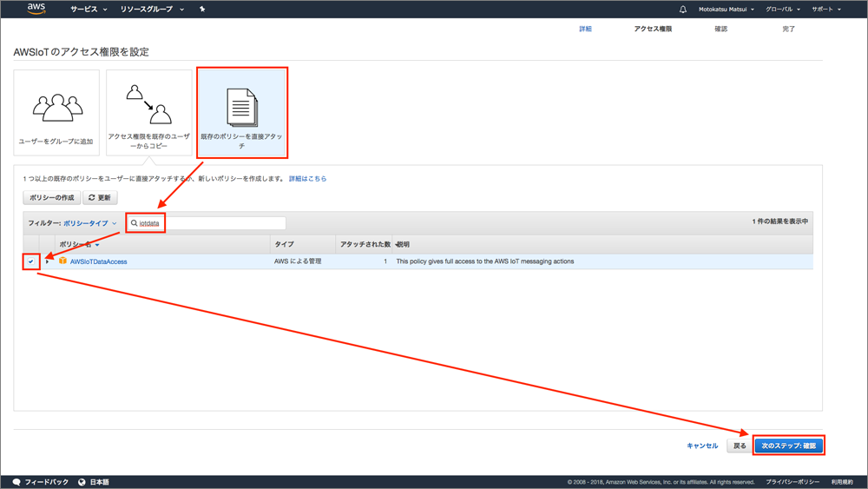This screenshot has height=489, width=868.
Task: Click the 更新 refresh button
Action: [100, 198]
